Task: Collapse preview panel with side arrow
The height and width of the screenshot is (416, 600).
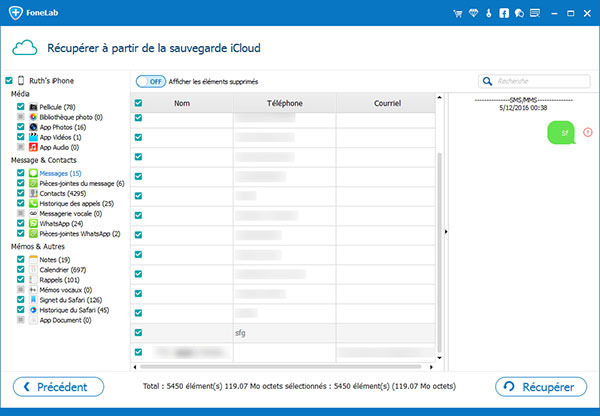Action: (x=446, y=232)
